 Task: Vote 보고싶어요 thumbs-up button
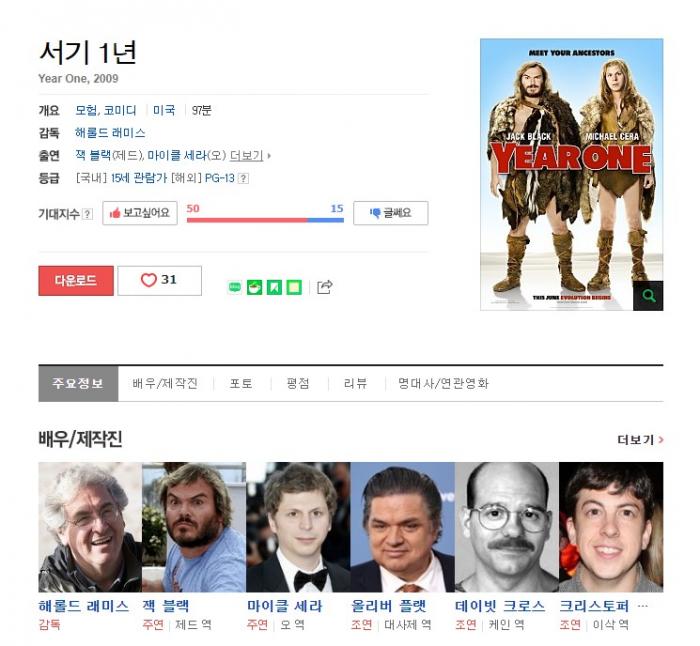[140, 213]
